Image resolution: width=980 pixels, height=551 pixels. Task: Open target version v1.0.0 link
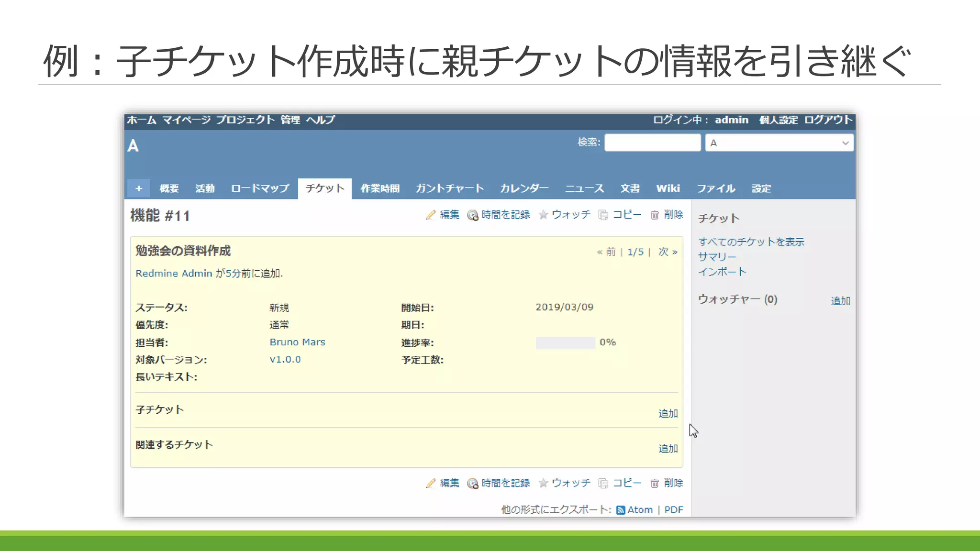tap(285, 360)
